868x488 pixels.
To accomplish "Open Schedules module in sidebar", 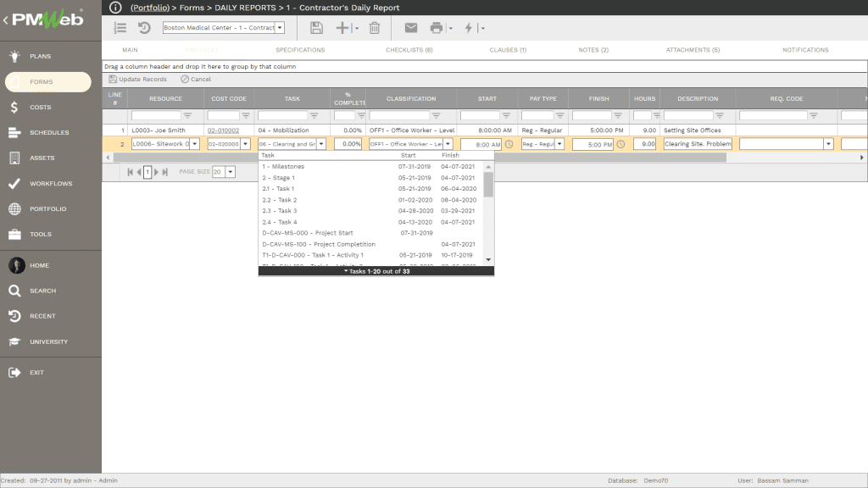I will click(x=51, y=132).
